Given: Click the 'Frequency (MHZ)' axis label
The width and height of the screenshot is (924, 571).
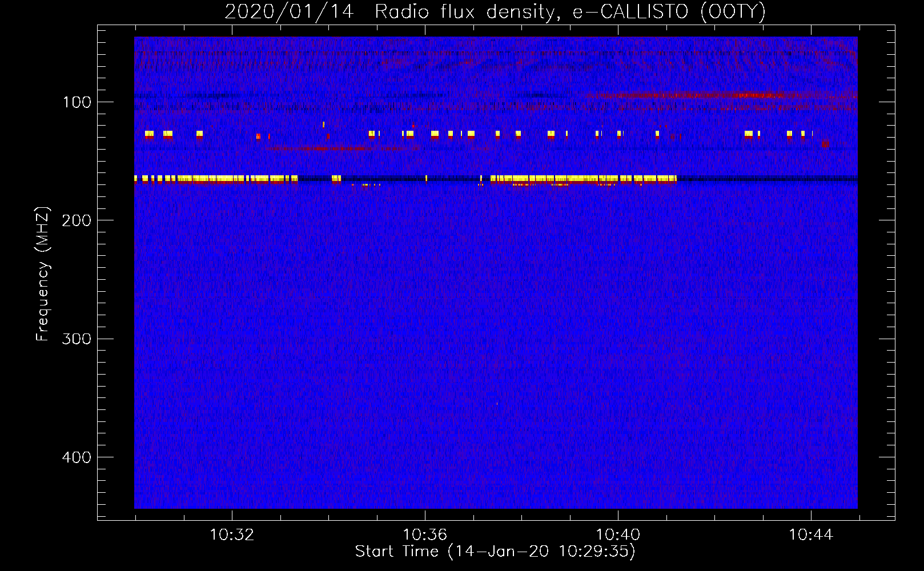Looking at the screenshot, I should pyautogui.click(x=43, y=274).
